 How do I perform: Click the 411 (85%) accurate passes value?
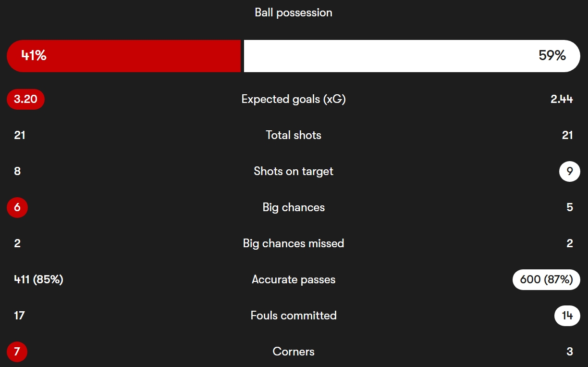click(x=38, y=279)
